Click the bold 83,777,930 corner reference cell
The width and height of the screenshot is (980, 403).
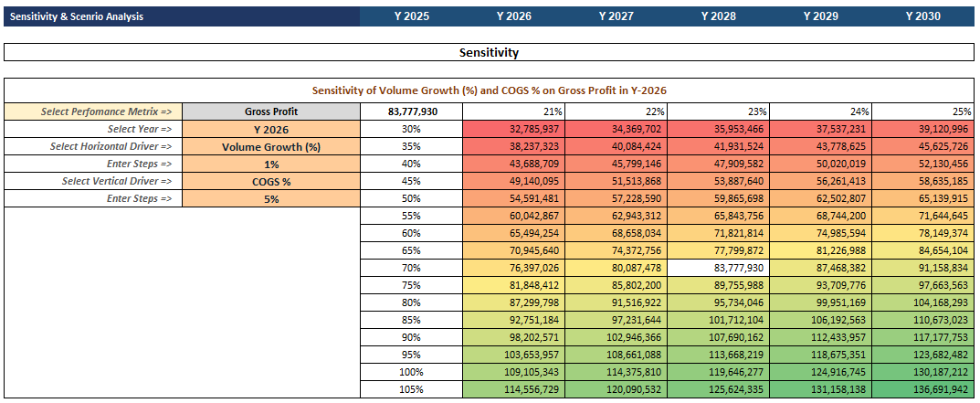tap(412, 112)
